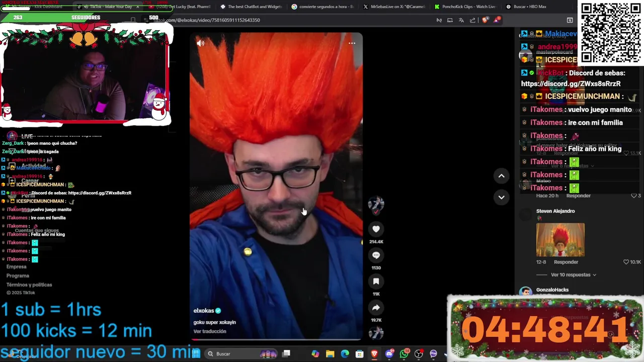Click Responder beside Hace 20 h
The width and height of the screenshot is (644, 362).
click(579, 196)
